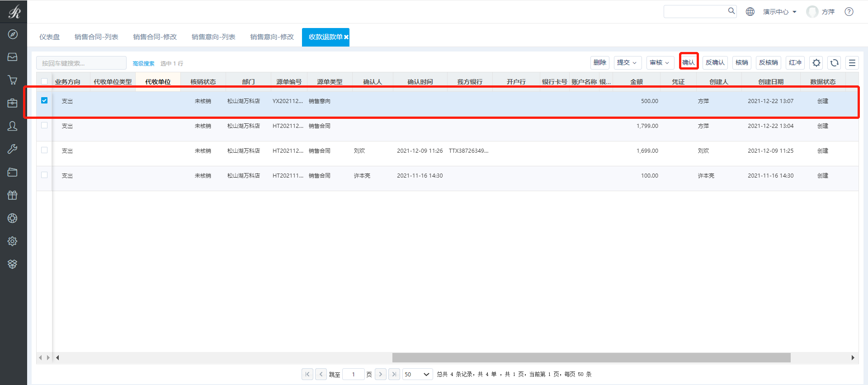Click the 反核销 button
The width and height of the screenshot is (868, 385).
[769, 63]
